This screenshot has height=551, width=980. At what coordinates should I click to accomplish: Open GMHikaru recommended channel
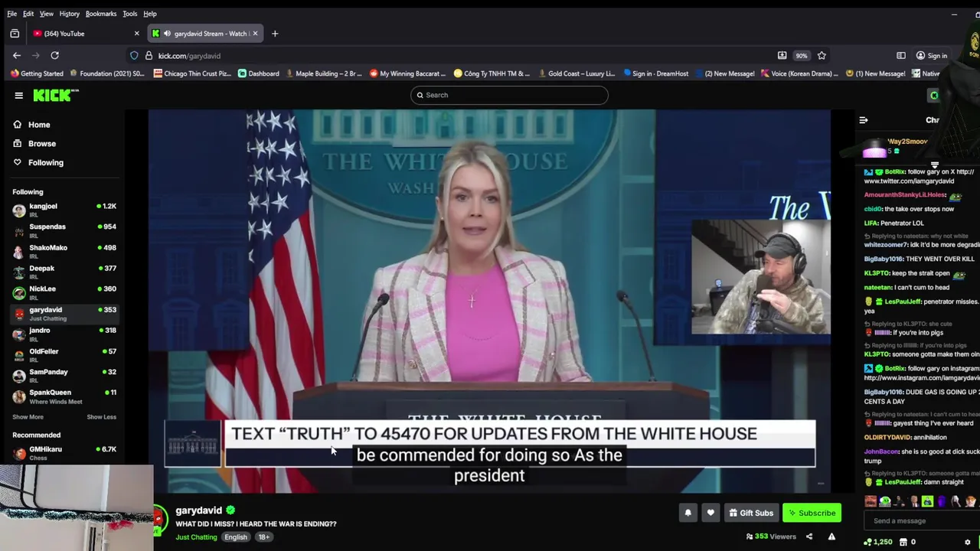64,453
